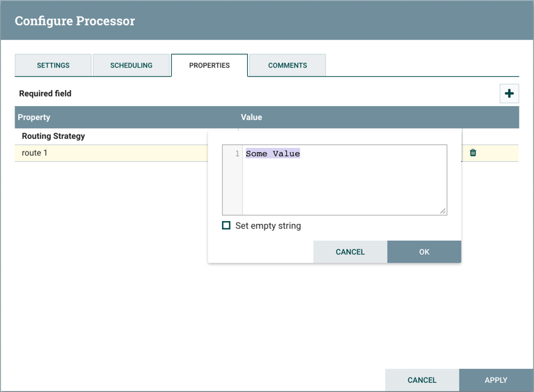
Task: Delete route 1 using the trash icon
Action: click(x=473, y=153)
